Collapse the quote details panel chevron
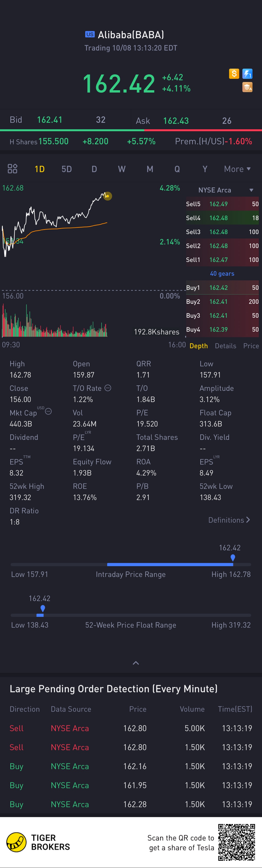Viewport: 262px width, 868px height. click(136, 663)
